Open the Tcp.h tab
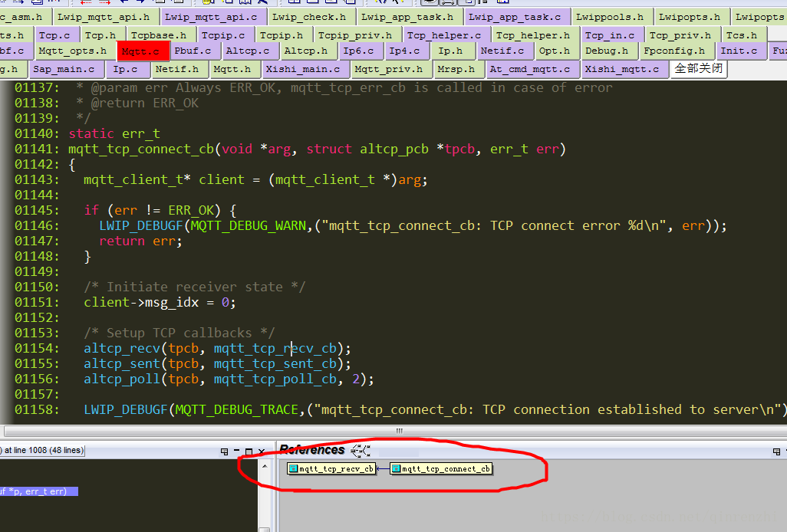 point(102,35)
